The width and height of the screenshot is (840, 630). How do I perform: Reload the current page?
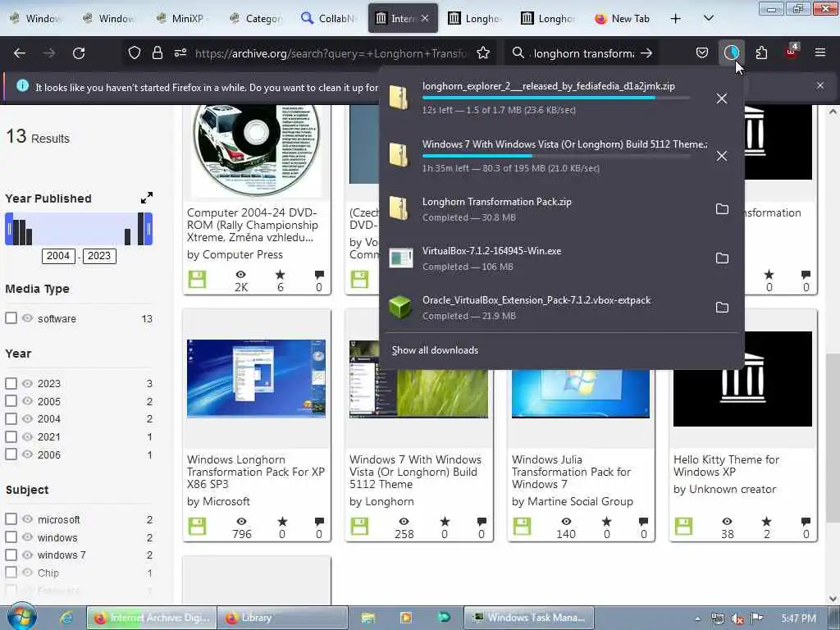coord(79,53)
